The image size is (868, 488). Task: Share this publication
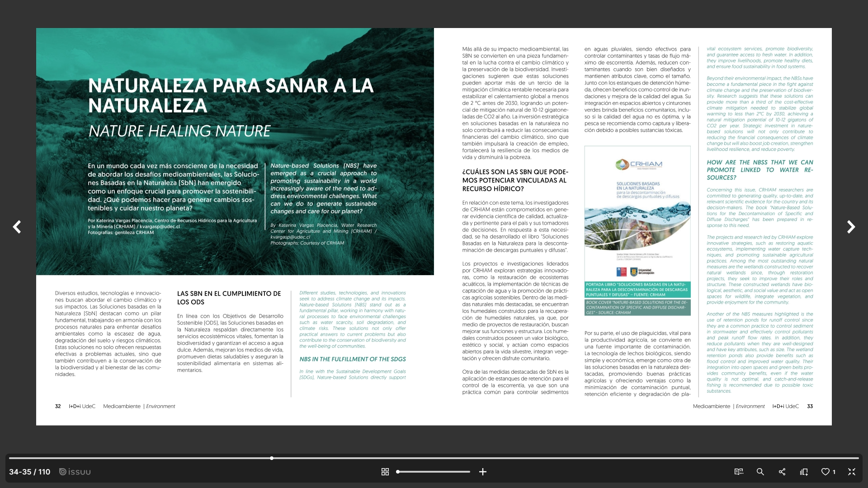(782, 472)
